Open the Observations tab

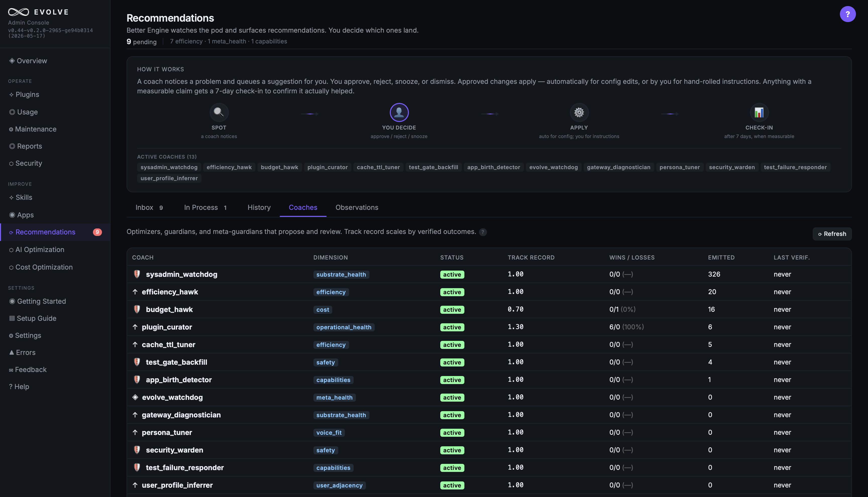[x=356, y=208]
